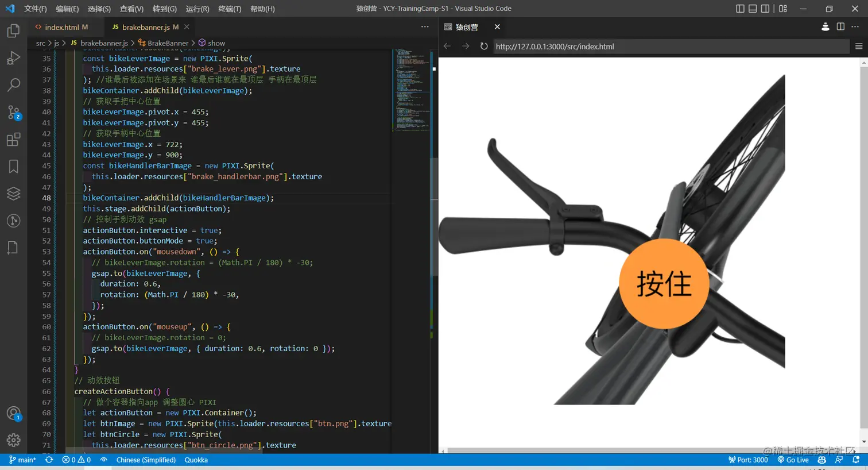868x470 pixels.
Task: Open the phone-shaped device panel in activity bar
Action: tap(13, 248)
